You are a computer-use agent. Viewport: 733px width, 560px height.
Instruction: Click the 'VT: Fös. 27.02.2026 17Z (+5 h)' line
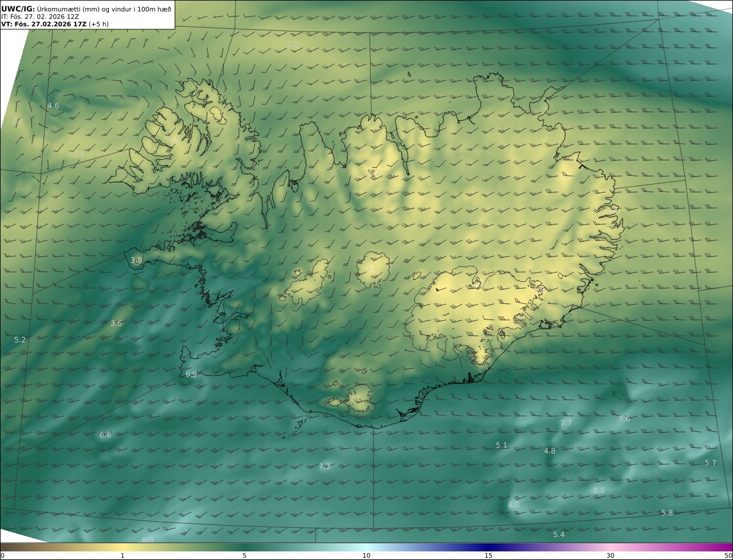[x=55, y=24]
